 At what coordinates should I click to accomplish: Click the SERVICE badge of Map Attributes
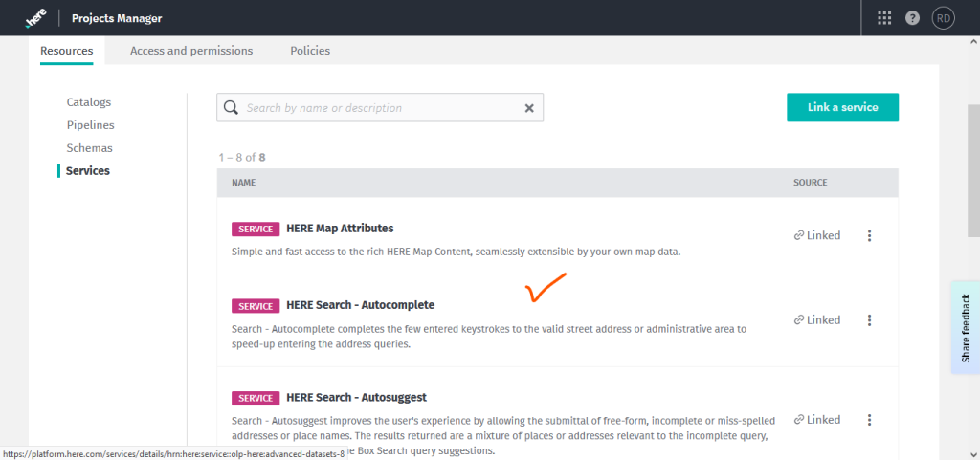tap(256, 230)
